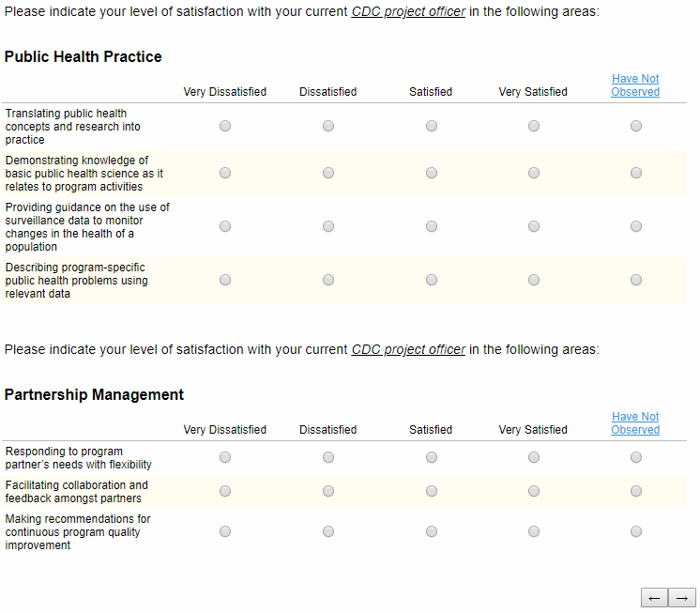The image size is (700, 613).
Task: Mark Dissatisfied for demonstrating knowledge of public health science
Action: pos(328,173)
